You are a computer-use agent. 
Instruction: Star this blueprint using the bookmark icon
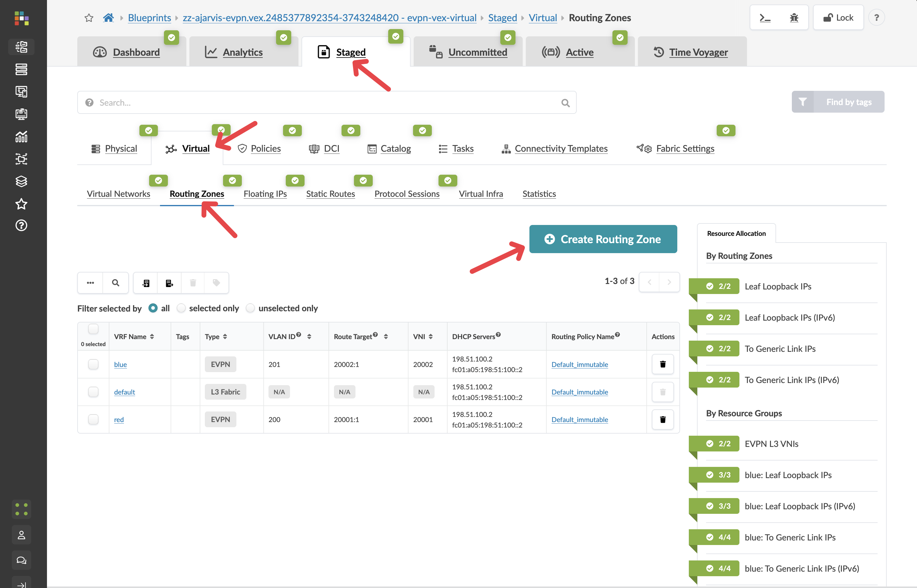89,17
